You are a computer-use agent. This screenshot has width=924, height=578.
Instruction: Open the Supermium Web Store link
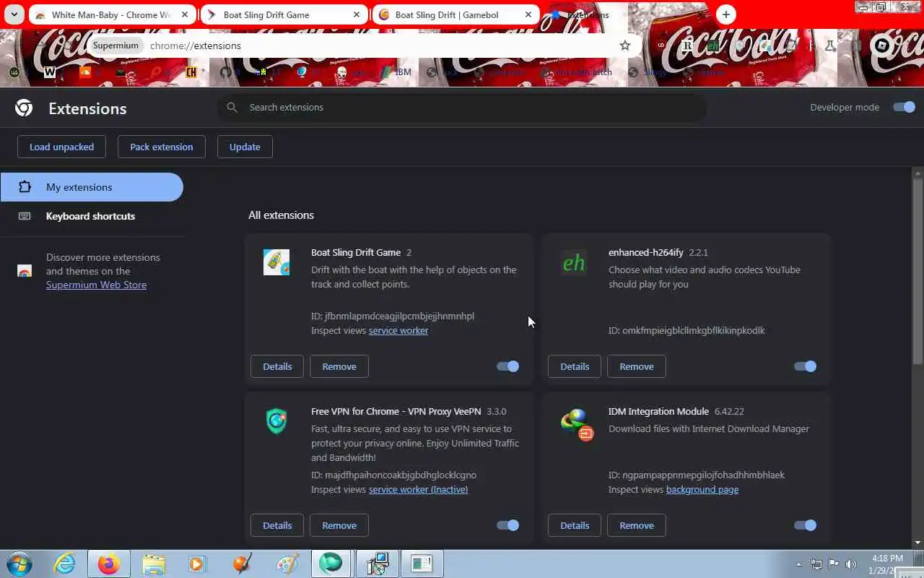(x=96, y=285)
